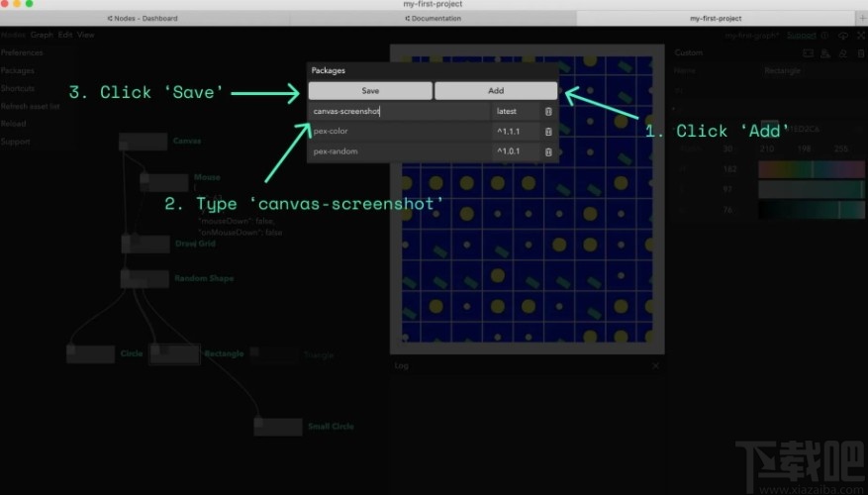868x495 pixels.
Task: Click the trash icon in Custom panel
Action: (x=861, y=53)
